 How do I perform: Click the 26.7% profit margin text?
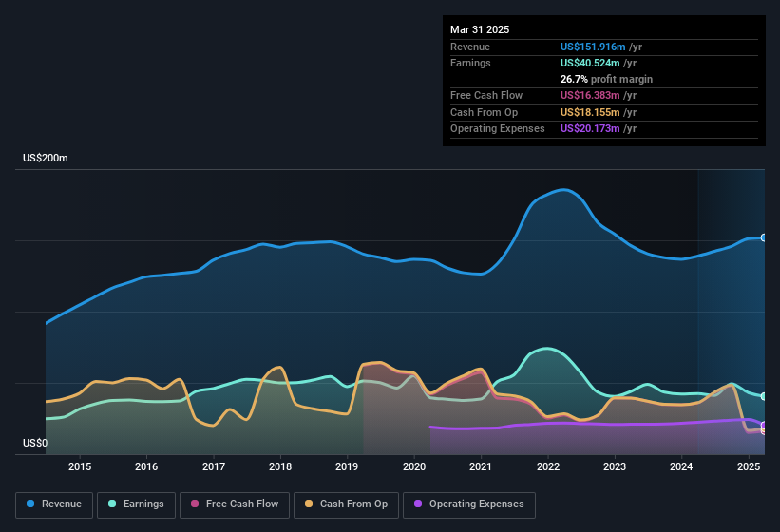click(606, 79)
